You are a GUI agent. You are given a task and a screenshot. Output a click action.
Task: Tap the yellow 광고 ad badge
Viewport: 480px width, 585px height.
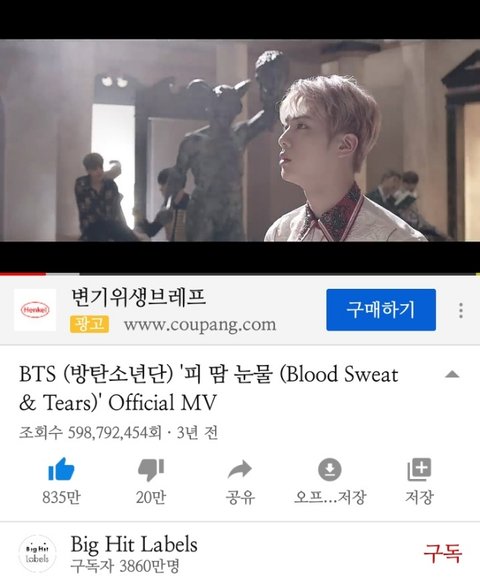[90, 324]
